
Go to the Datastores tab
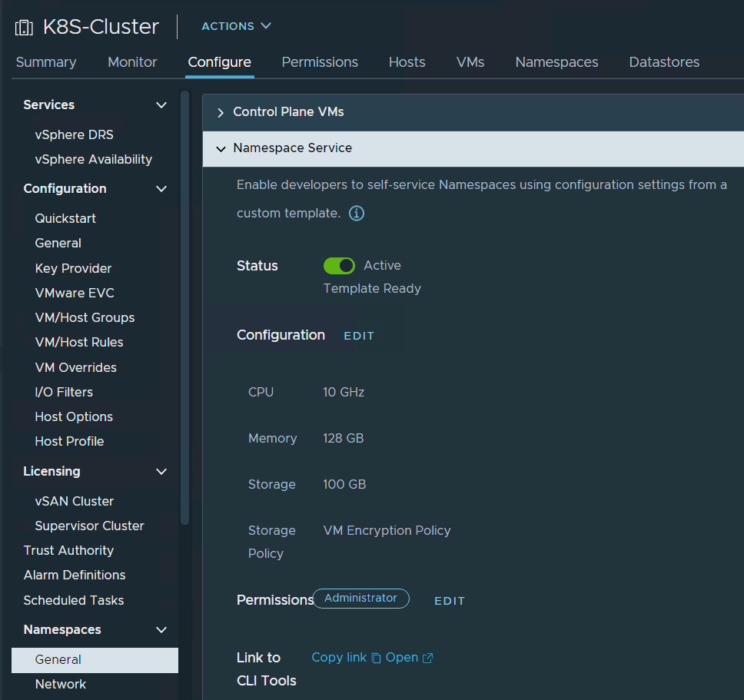pos(664,62)
